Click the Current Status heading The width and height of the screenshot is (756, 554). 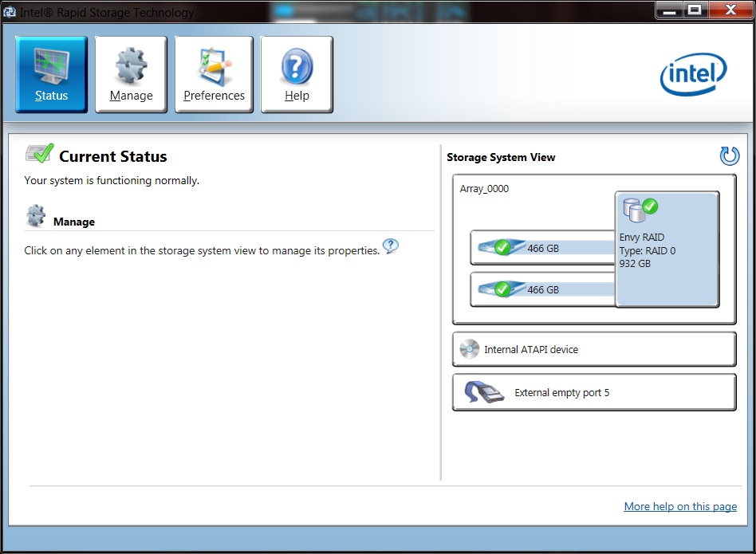tap(112, 156)
